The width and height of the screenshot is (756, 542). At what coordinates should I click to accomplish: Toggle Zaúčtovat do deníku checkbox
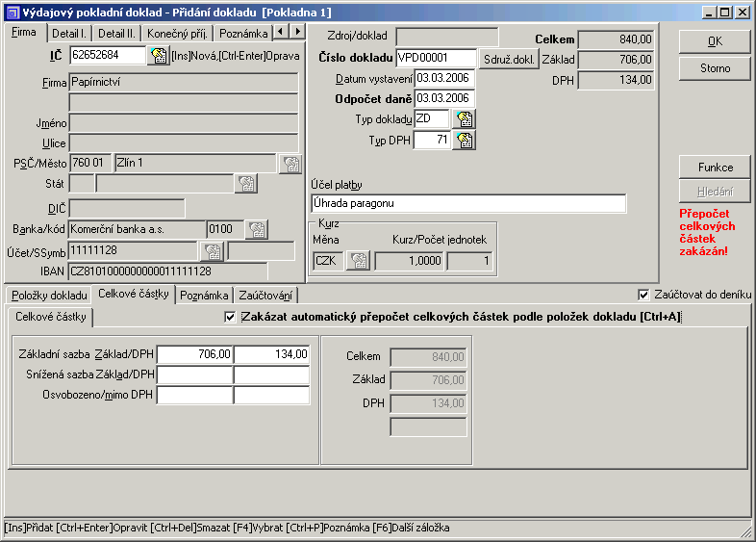643,295
